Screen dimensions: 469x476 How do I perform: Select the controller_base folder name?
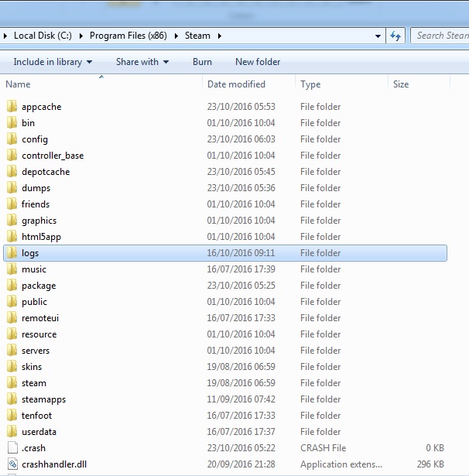tap(53, 156)
